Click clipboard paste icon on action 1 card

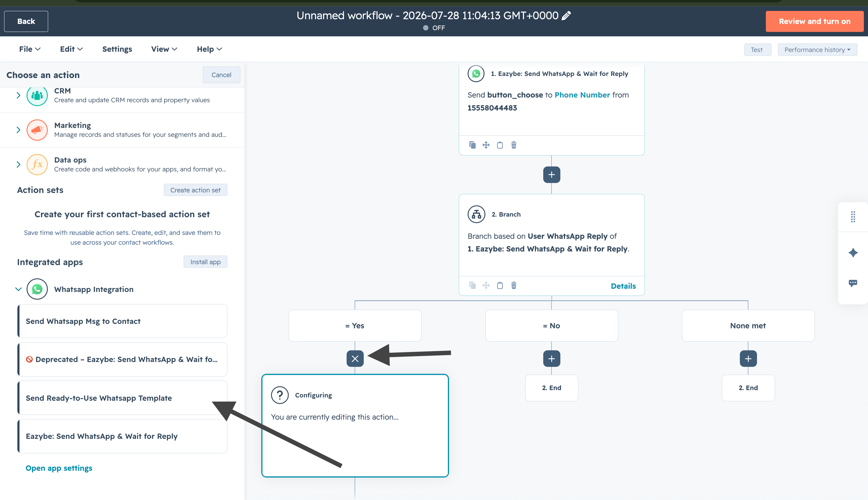[500, 145]
